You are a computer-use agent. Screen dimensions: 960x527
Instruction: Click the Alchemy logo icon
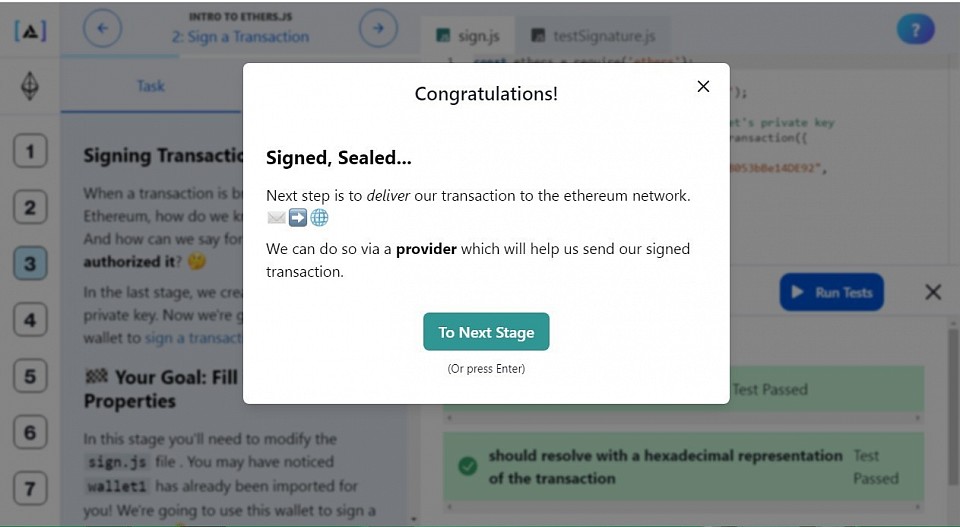(30, 31)
